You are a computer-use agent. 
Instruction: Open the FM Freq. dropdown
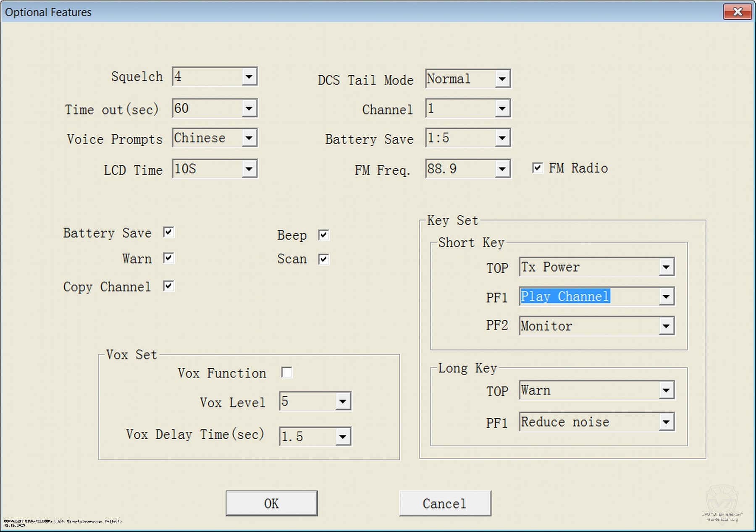pos(502,169)
